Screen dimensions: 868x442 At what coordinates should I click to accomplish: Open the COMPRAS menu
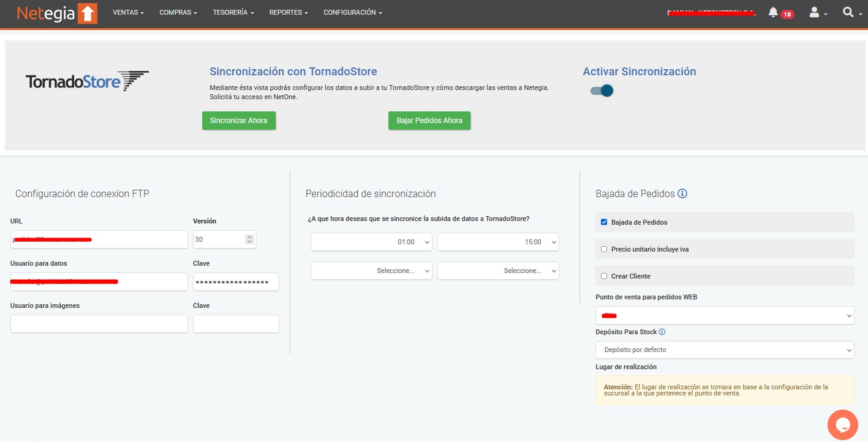(178, 12)
